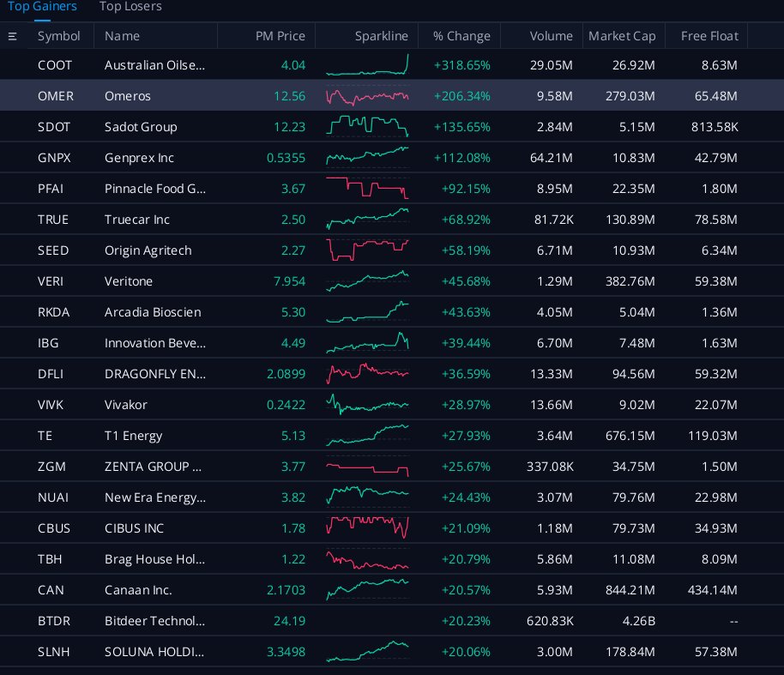Click the +206.34% change value
784x675 pixels.
point(462,96)
